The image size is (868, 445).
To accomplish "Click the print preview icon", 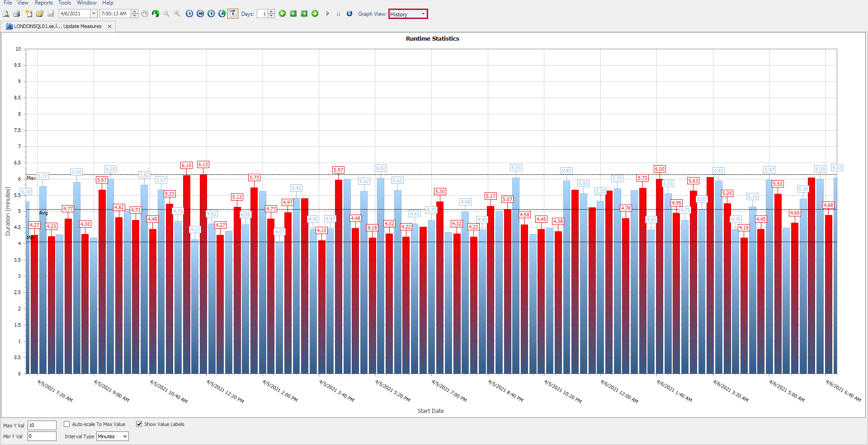I will 6,14.
